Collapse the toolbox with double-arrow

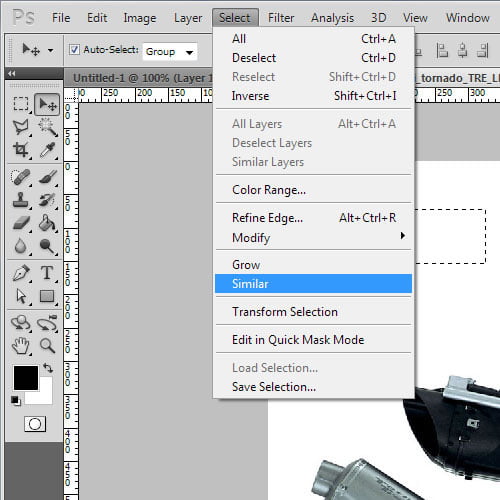coord(12,73)
